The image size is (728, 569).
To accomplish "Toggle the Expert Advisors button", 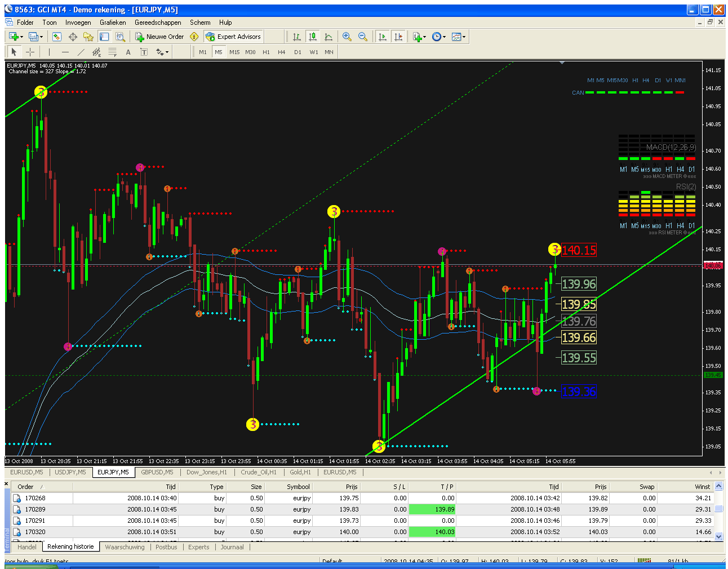I will pyautogui.click(x=233, y=37).
